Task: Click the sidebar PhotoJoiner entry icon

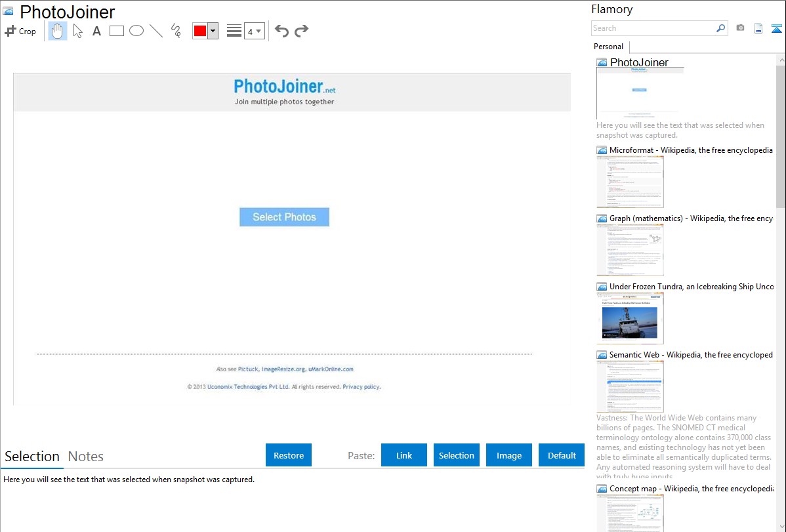Action: coord(602,63)
